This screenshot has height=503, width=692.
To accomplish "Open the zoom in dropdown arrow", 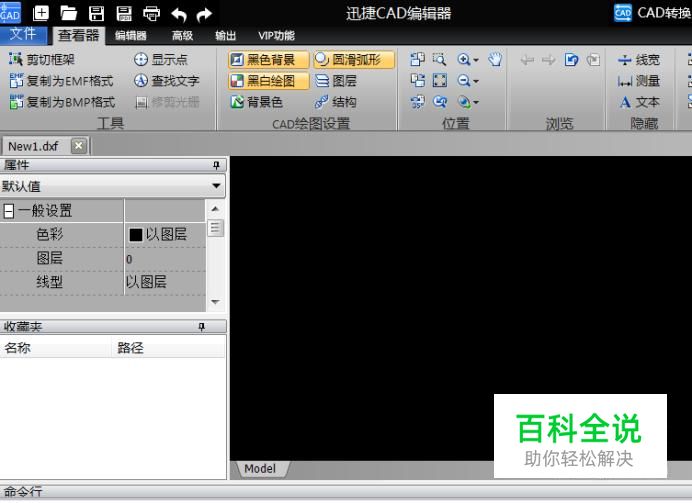I will click(476, 60).
